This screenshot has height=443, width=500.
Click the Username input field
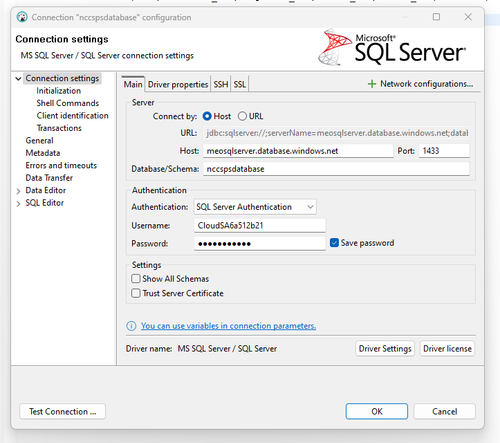260,226
